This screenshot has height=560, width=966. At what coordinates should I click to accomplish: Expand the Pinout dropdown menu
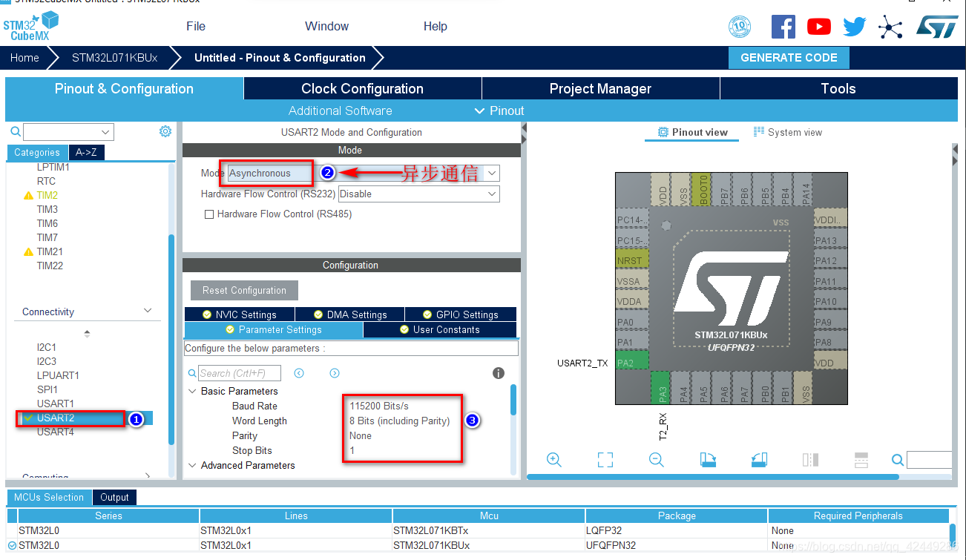pyautogui.click(x=499, y=111)
